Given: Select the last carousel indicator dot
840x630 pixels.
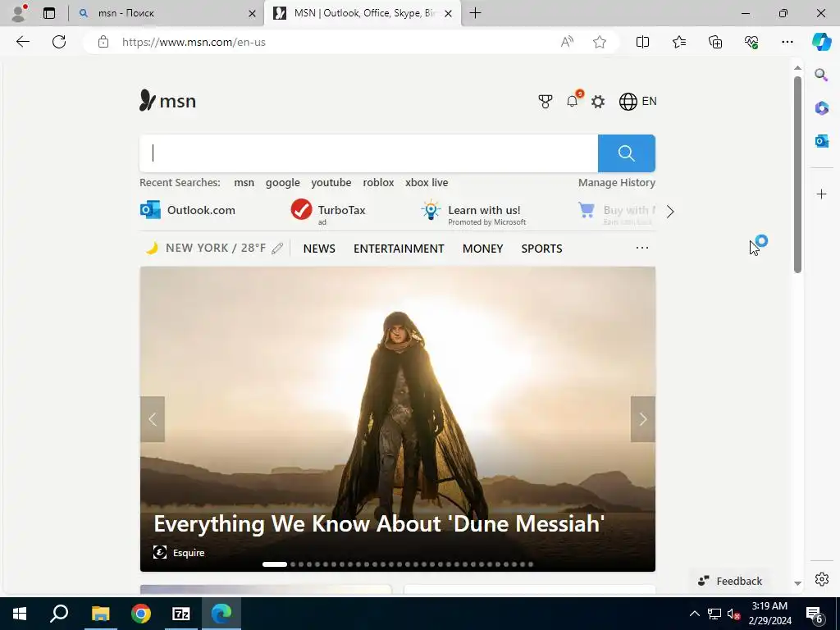Looking at the screenshot, I should [531, 564].
